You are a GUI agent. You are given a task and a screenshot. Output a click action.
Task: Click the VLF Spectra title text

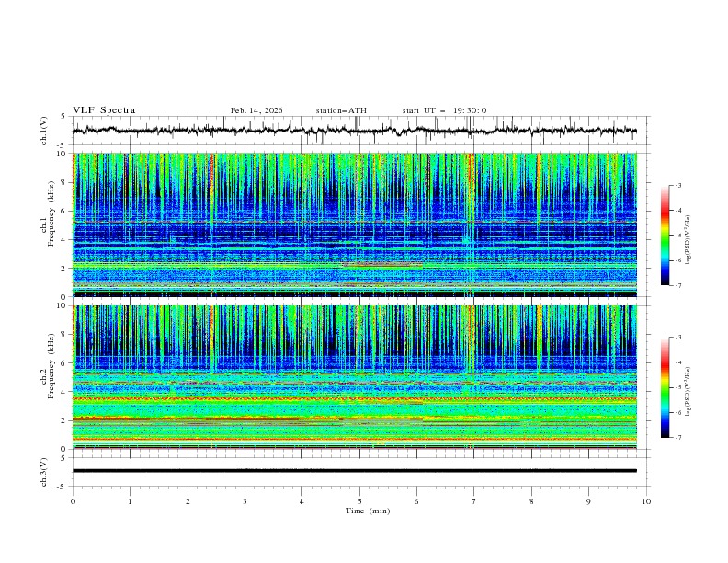[104, 110]
